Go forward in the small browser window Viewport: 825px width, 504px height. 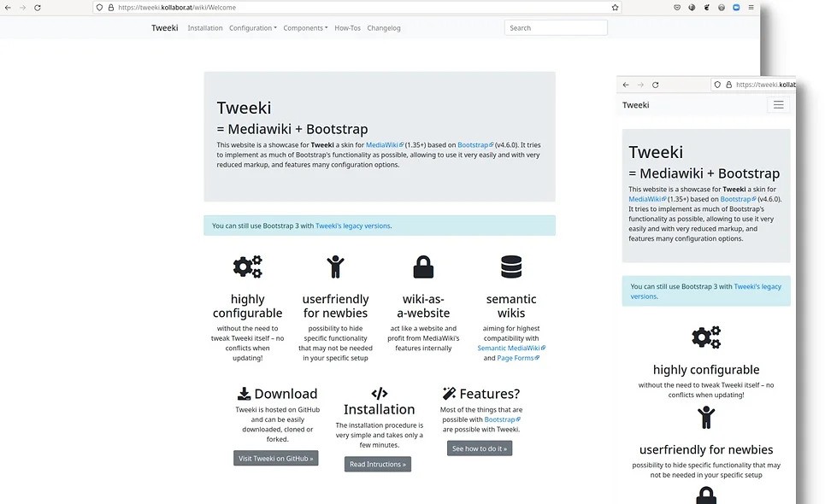(x=640, y=85)
